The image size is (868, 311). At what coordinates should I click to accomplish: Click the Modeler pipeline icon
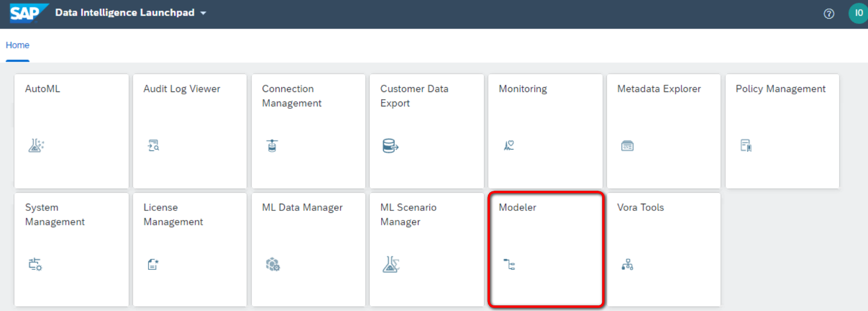509,264
